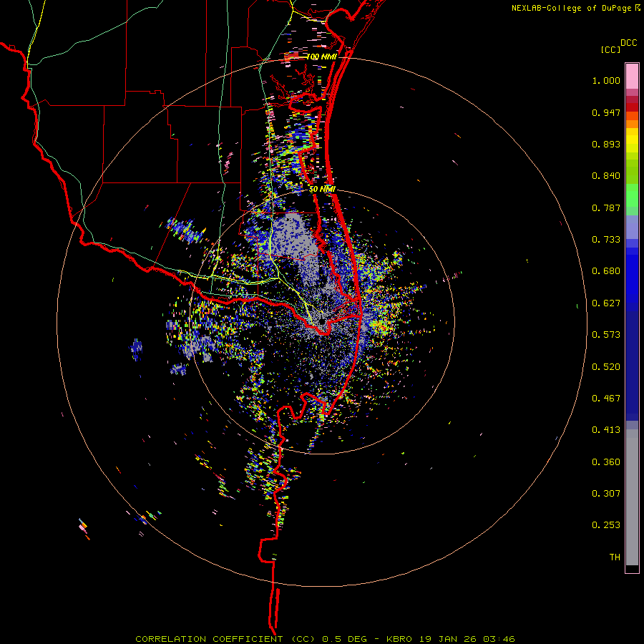The image size is (644, 644).
Task: Click the bright green segment of the color bar
Action: (x=632, y=195)
